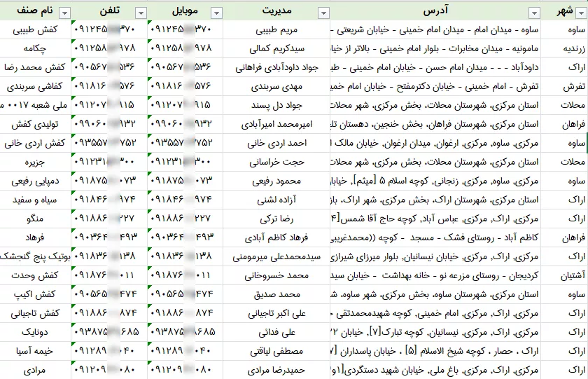This screenshot has height=379, width=588.
Task: Select the منگو cell
Action: tap(35, 219)
